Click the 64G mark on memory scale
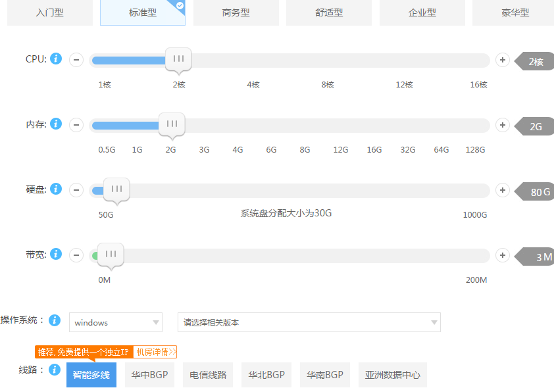The image size is (554, 392). (441, 150)
